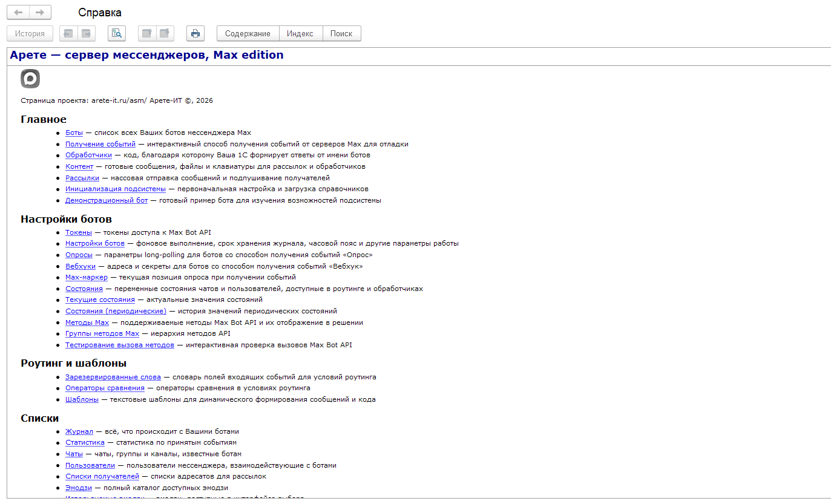Click the Арете project logo image
Screen dimensions: 831x504
(30, 79)
